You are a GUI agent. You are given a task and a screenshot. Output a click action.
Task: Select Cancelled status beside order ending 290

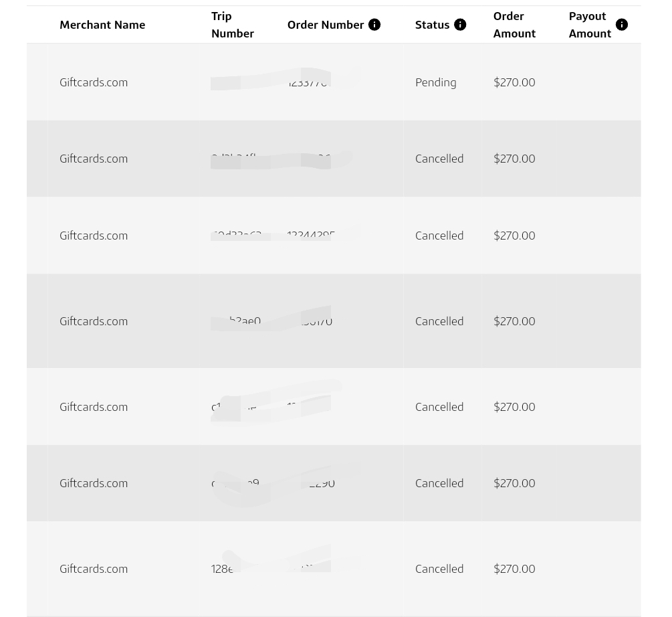pyautogui.click(x=439, y=483)
